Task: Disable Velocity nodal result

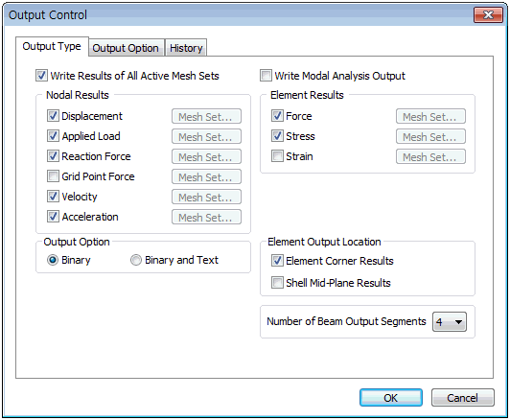Action: pyautogui.click(x=53, y=197)
